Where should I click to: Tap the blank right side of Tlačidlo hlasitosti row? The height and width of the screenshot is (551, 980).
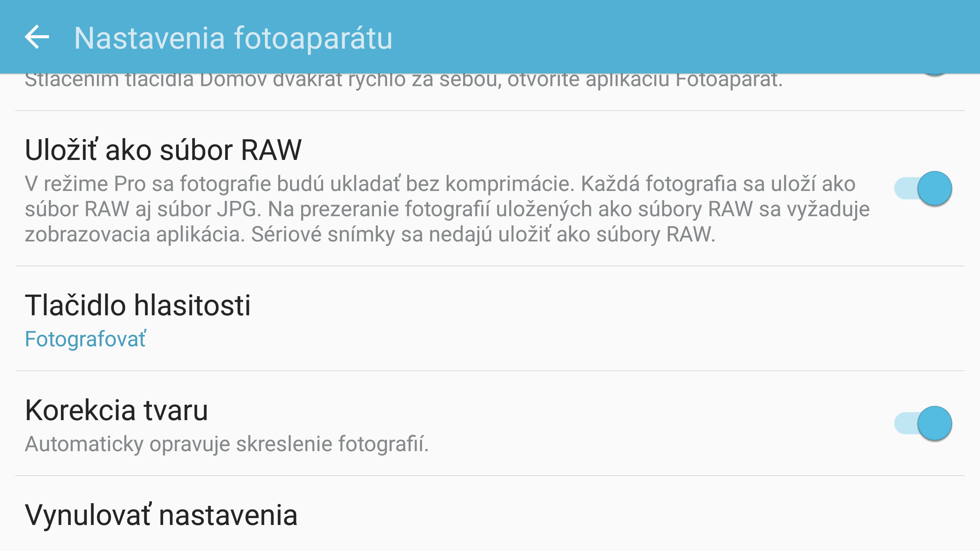[651, 318]
